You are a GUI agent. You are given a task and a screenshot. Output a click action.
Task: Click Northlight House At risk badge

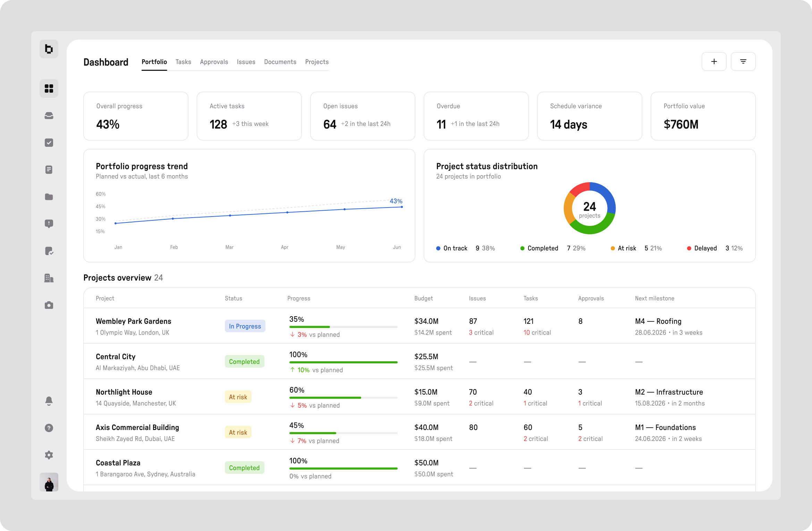pyautogui.click(x=238, y=397)
